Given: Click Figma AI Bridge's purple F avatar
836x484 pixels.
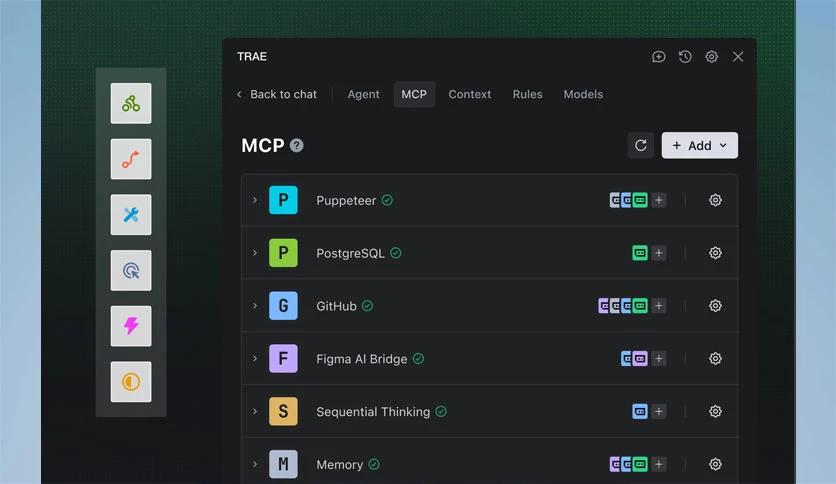Looking at the screenshot, I should (x=283, y=359).
